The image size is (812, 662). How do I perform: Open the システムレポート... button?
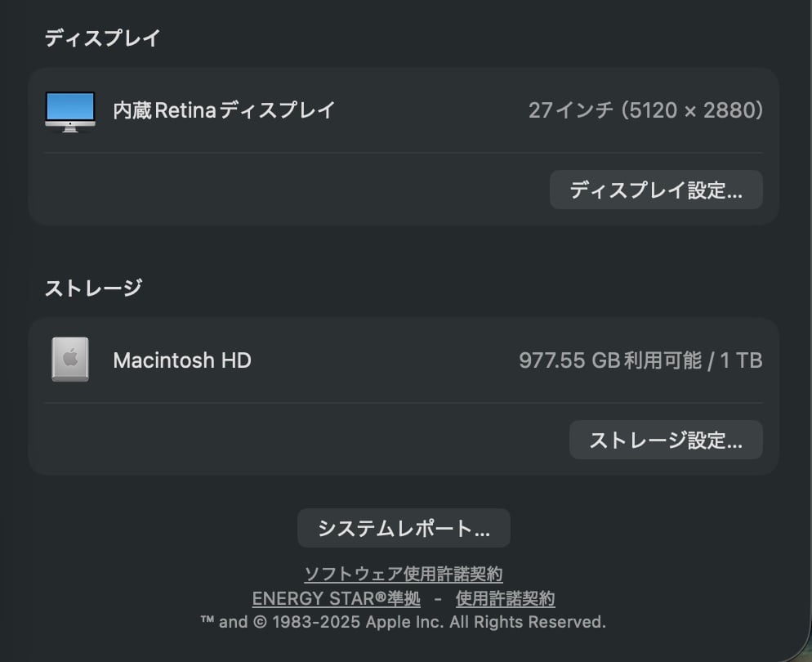(404, 528)
